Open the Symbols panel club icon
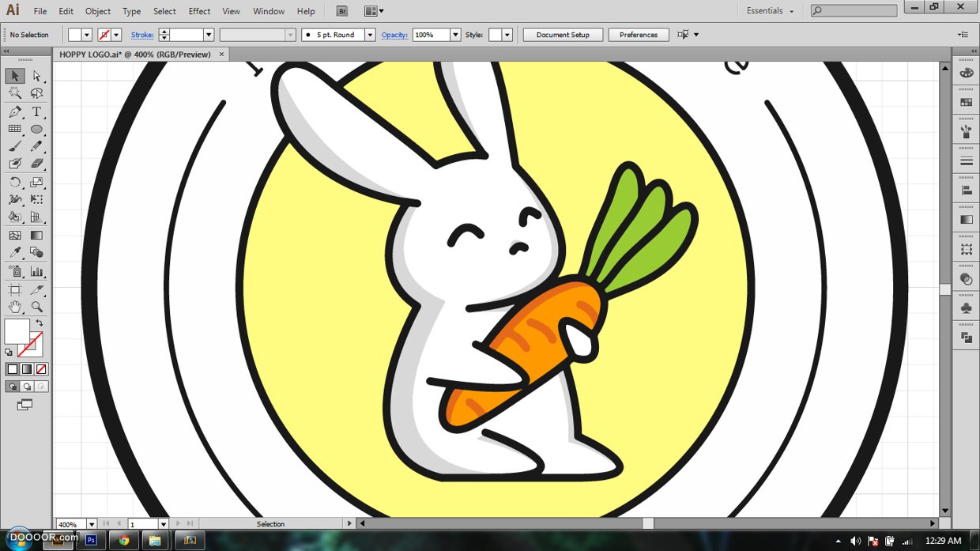This screenshot has height=551, width=980. 966,308
